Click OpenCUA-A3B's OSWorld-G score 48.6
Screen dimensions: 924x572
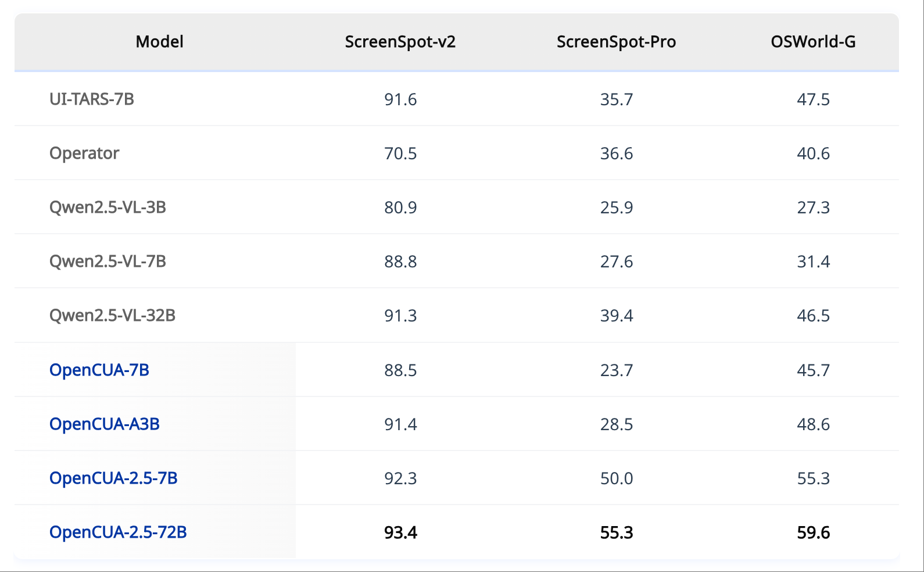pyautogui.click(x=813, y=424)
